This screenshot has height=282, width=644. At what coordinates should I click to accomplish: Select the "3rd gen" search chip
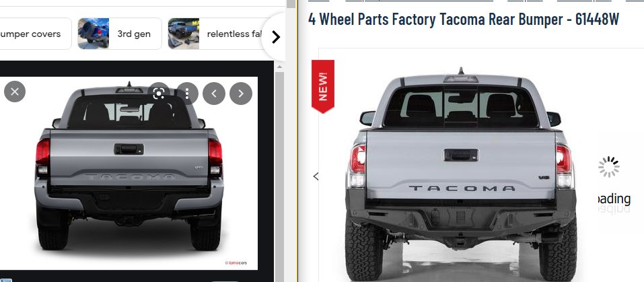120,34
